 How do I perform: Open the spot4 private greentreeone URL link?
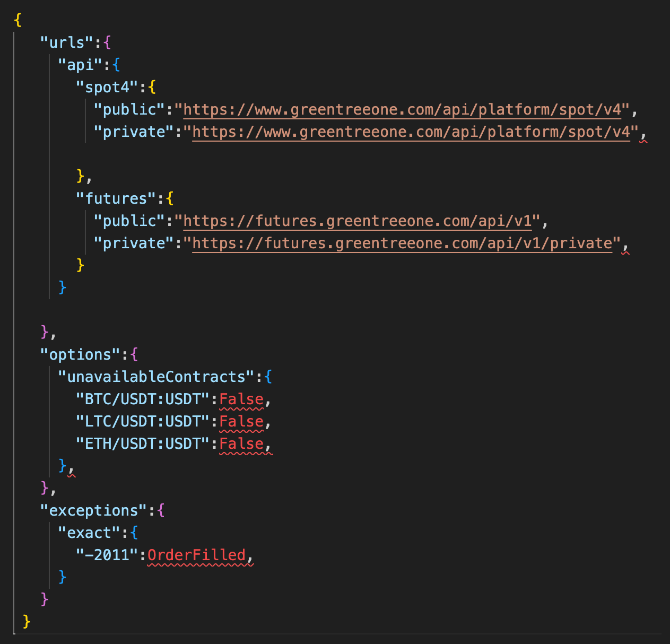(x=411, y=132)
